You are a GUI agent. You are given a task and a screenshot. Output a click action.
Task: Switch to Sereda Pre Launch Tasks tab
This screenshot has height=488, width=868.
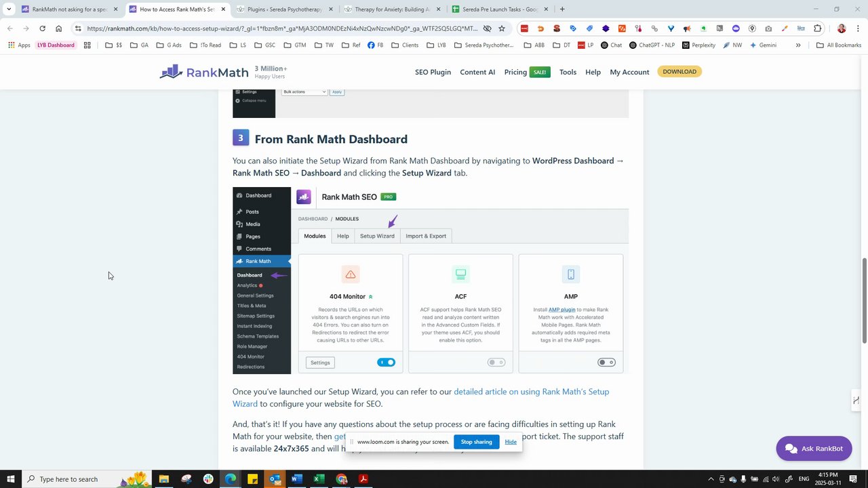(x=500, y=9)
